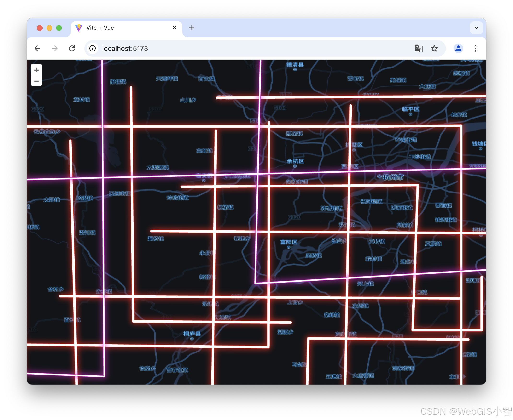Click the 余杭区 district label
513x420 pixels.
tap(295, 161)
